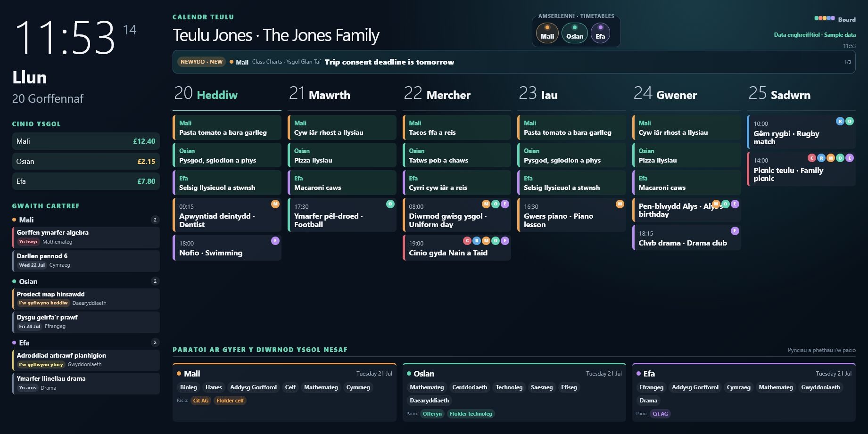Open Gorffen ymarfer algebra homework item

(x=86, y=237)
